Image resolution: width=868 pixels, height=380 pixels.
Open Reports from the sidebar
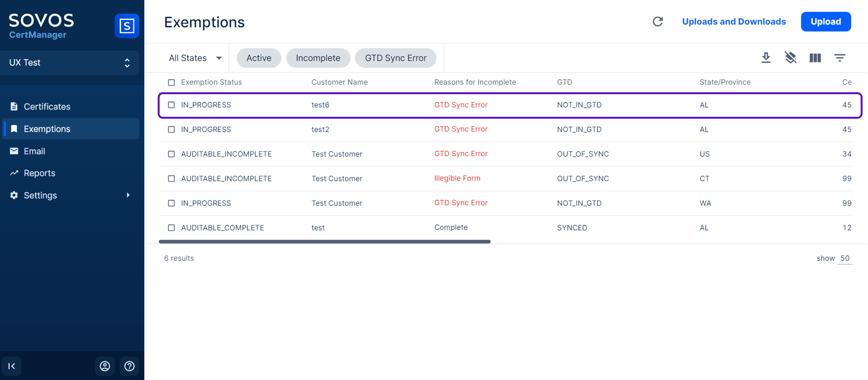coord(39,173)
